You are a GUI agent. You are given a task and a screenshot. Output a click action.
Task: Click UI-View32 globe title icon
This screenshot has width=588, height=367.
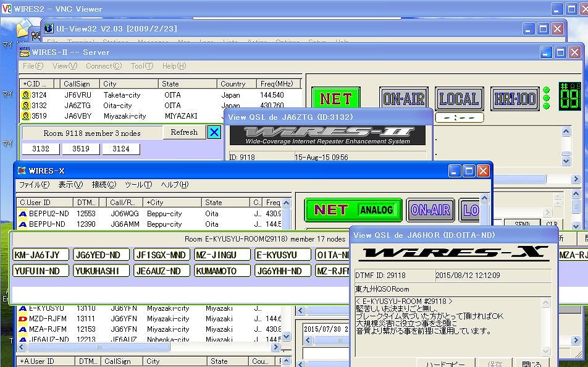pos(48,28)
